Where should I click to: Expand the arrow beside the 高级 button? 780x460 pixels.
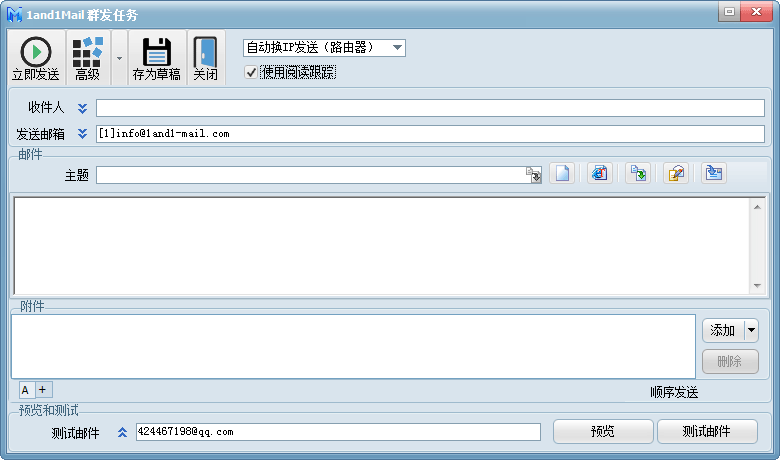coord(119,58)
